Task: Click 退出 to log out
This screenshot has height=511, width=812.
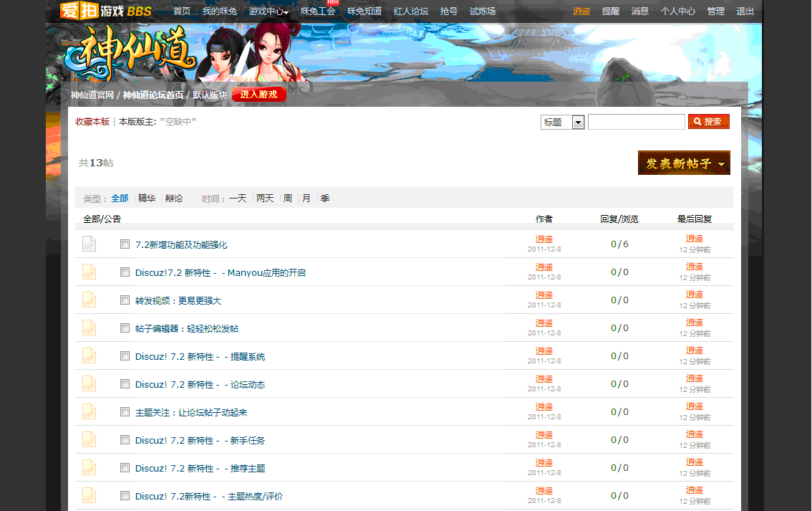Action: tap(745, 11)
